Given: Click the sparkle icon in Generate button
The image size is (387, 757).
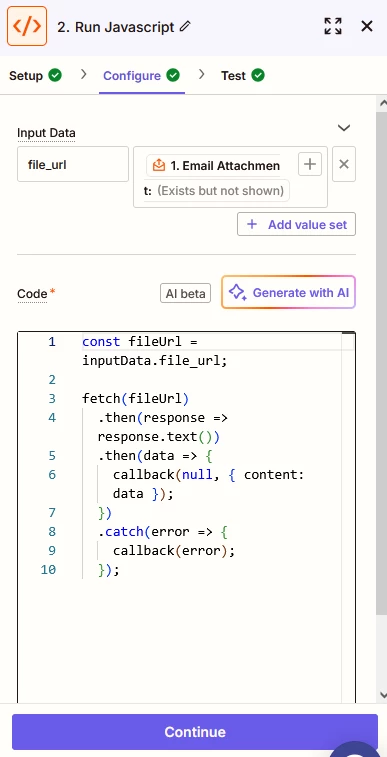Looking at the screenshot, I should tap(237, 293).
